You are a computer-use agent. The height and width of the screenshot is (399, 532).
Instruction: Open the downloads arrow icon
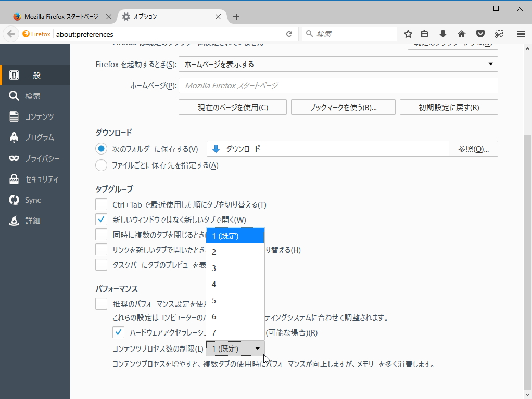click(x=443, y=34)
